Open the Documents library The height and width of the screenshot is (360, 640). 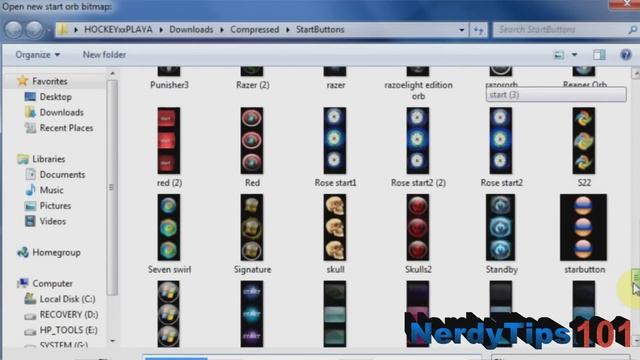tap(62, 174)
